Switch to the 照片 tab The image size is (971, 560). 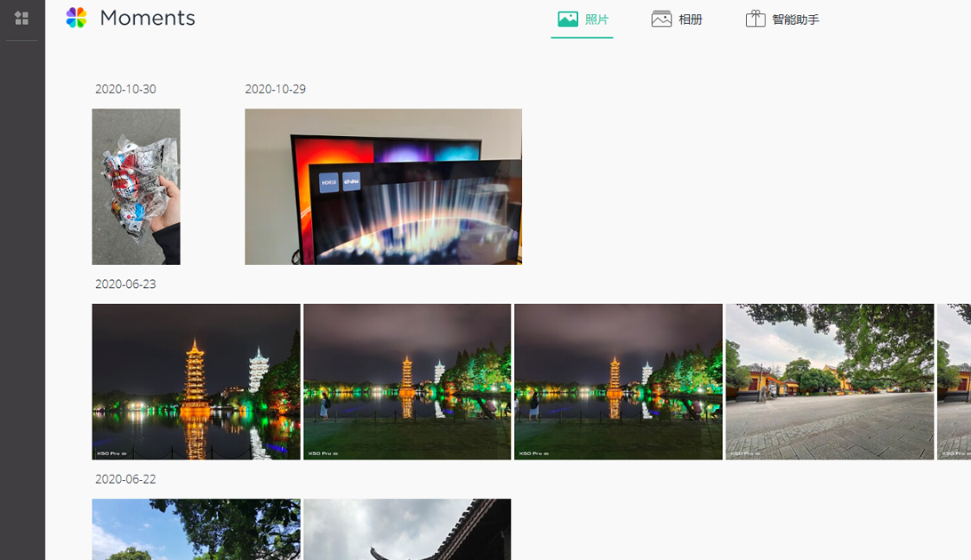coord(582,20)
